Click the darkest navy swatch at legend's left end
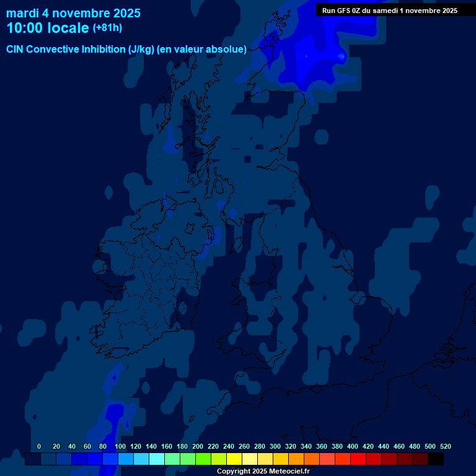 33,459
